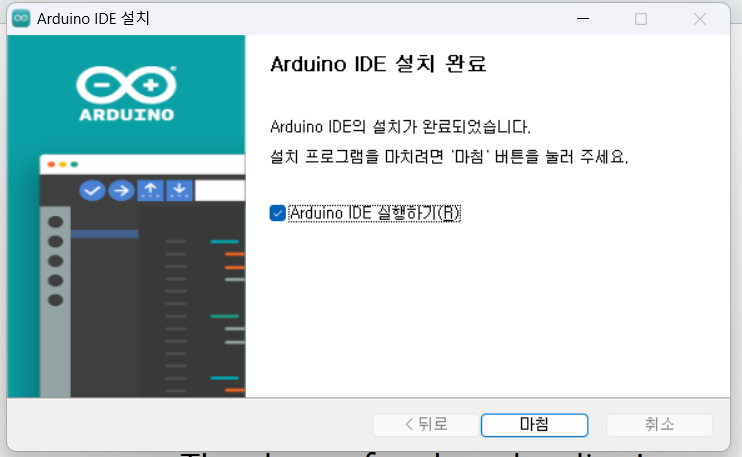Click the '설치 프로그램을 마치려면' instruction line
This screenshot has height=457, width=742.
[449, 156]
